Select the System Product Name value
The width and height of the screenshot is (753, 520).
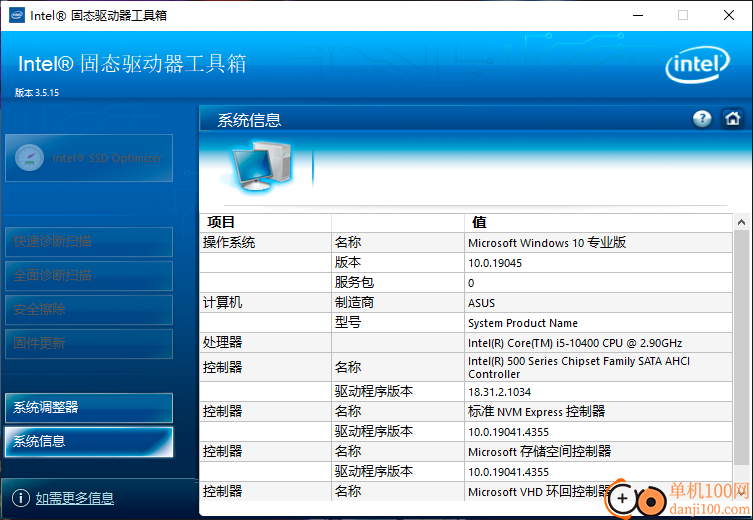[x=523, y=323]
